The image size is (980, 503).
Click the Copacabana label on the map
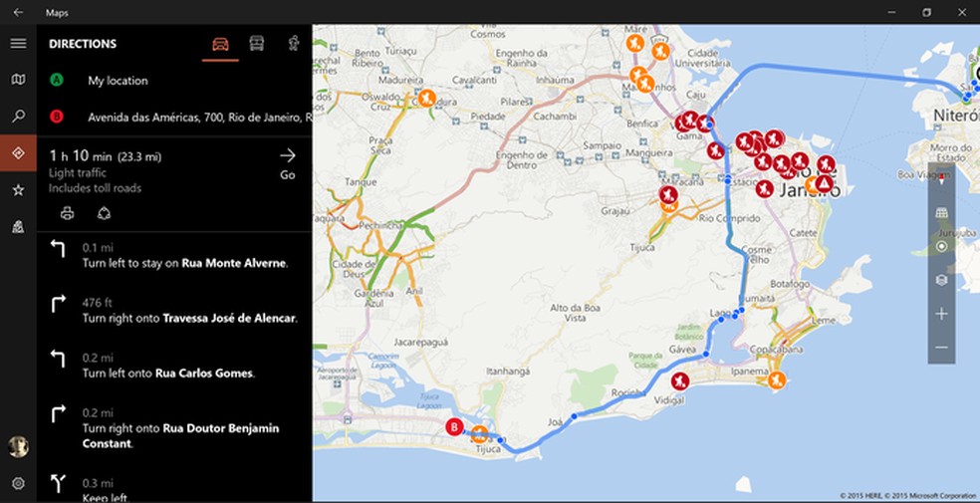776,350
